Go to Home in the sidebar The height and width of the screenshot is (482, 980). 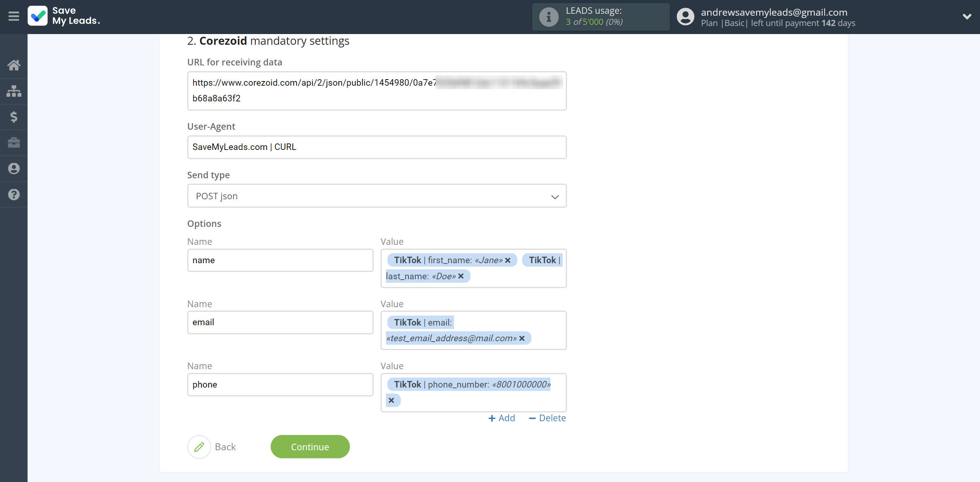14,65
